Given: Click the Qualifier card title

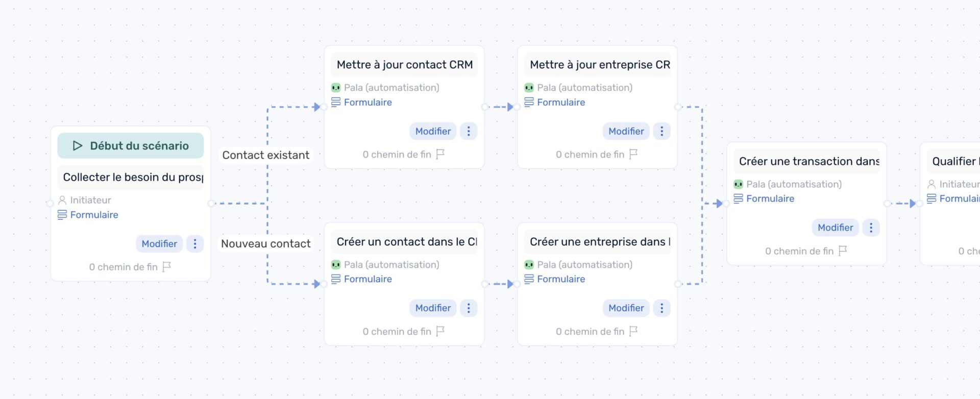Looking at the screenshot, I should pos(953,161).
